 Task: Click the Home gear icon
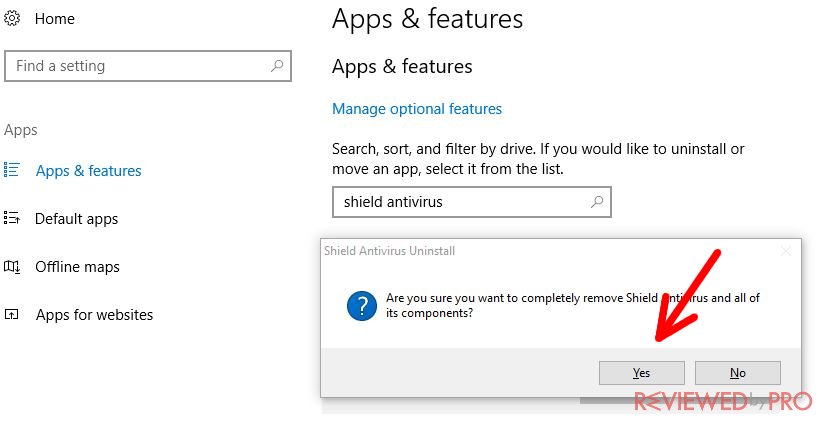(12, 18)
